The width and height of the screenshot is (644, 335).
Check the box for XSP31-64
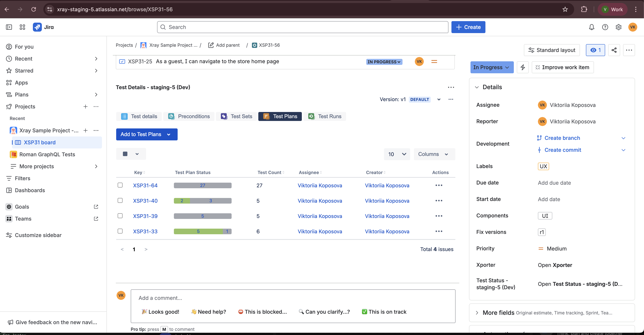pos(120,185)
